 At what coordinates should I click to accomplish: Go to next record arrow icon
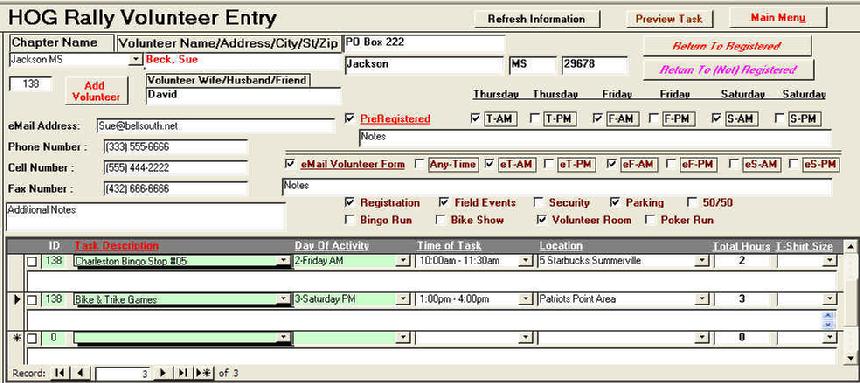[162, 373]
